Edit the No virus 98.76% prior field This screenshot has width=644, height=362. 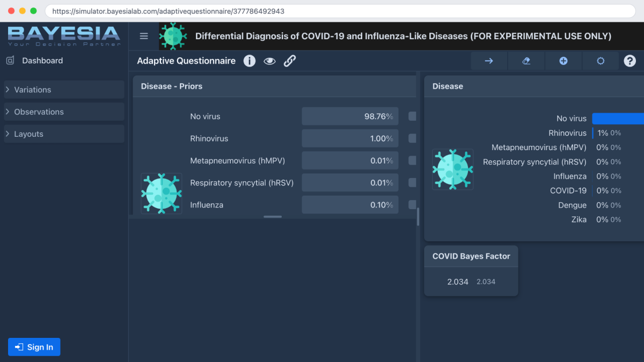pyautogui.click(x=350, y=116)
